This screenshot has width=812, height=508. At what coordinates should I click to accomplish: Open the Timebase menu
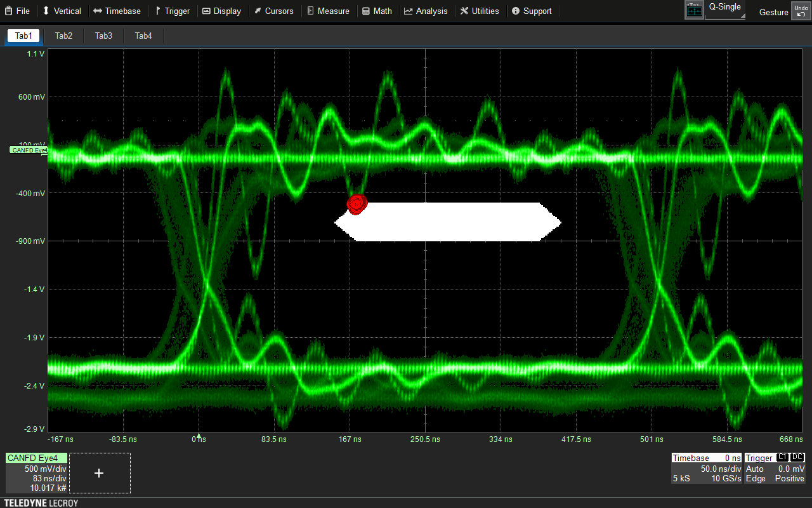pyautogui.click(x=117, y=11)
